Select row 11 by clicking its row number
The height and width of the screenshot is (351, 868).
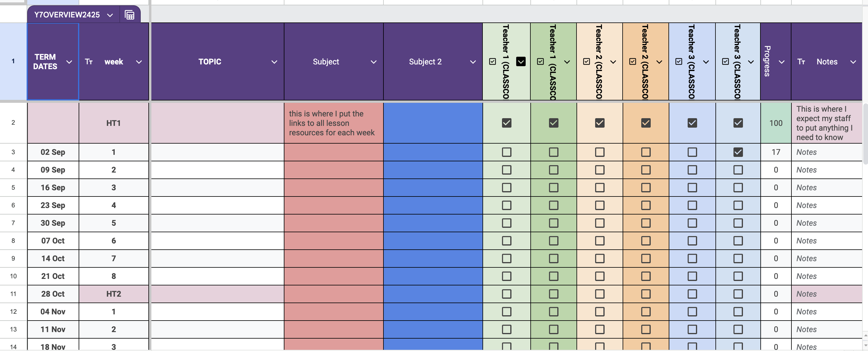[13, 294]
